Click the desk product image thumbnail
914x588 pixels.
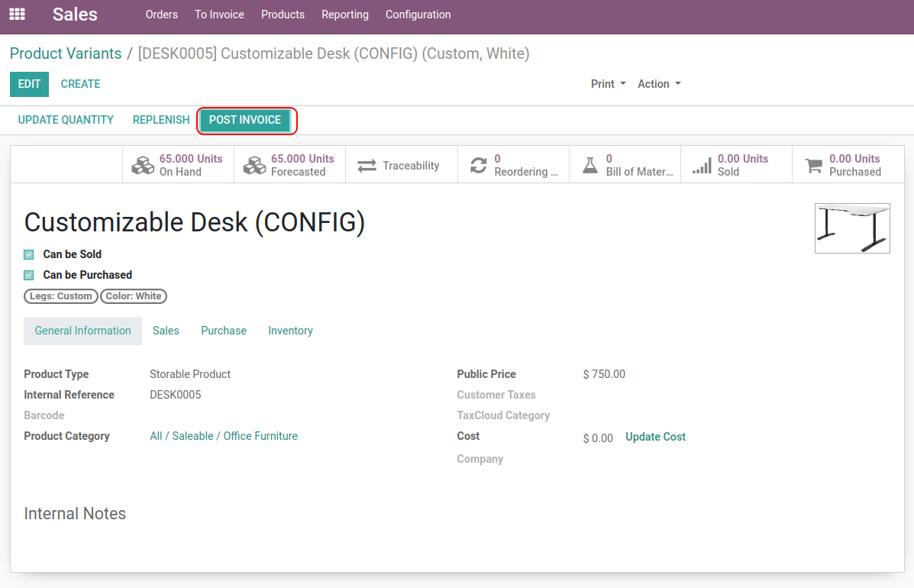[852, 228]
